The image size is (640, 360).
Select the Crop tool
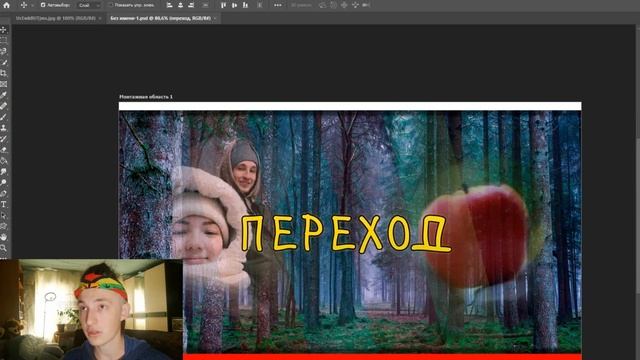pos(4,73)
